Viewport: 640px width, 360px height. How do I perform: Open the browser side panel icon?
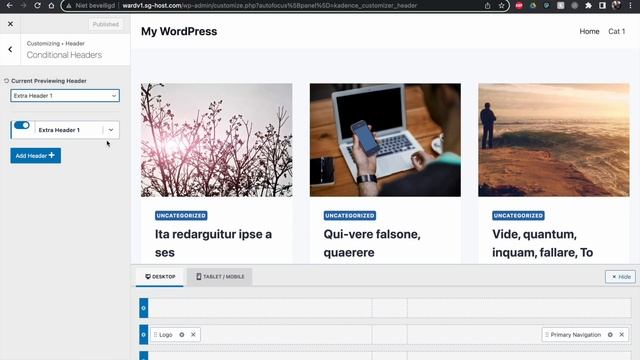(602, 5)
